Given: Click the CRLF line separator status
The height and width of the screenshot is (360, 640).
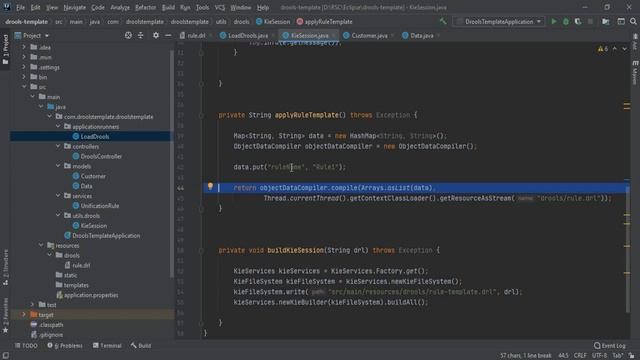Looking at the screenshot, I should [580, 356].
